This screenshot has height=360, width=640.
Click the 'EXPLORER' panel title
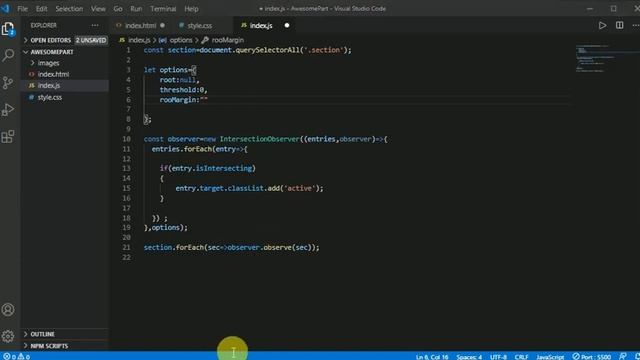pos(43,25)
